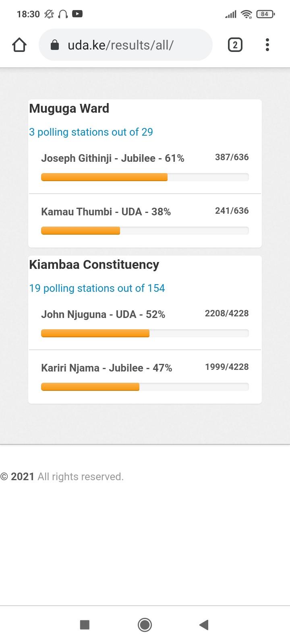The image size is (290, 644).
Task: Tap the battery indicator in status bar
Action: point(265,14)
